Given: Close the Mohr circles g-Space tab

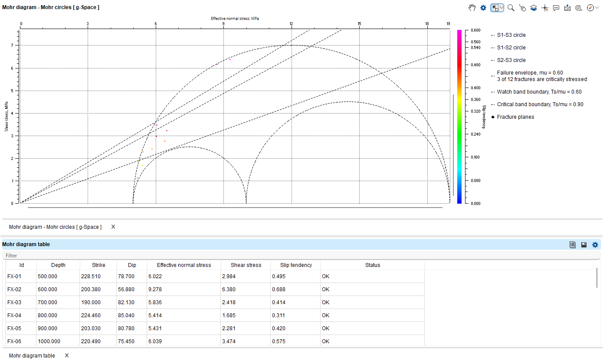Looking at the screenshot, I should coord(113,227).
